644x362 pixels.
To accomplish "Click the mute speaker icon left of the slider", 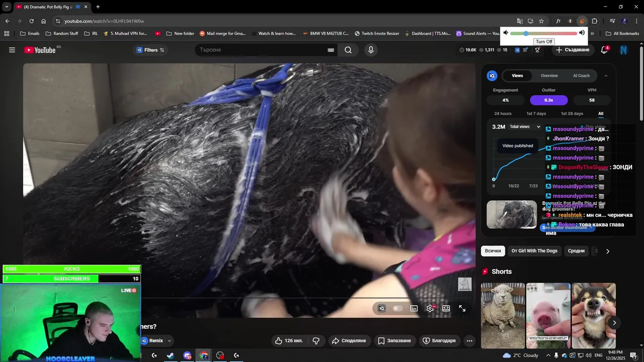I will pos(506,33).
